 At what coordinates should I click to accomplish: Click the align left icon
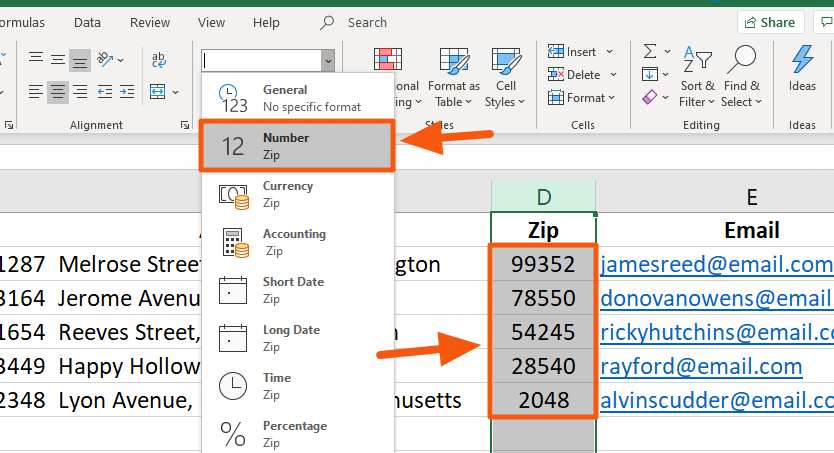[36, 92]
